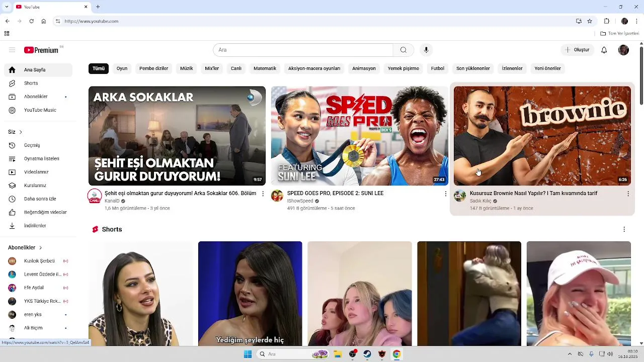This screenshot has width=644, height=362.
Task: Open Kızılcık Şerbeti subscription channel
Action: pos(38,261)
